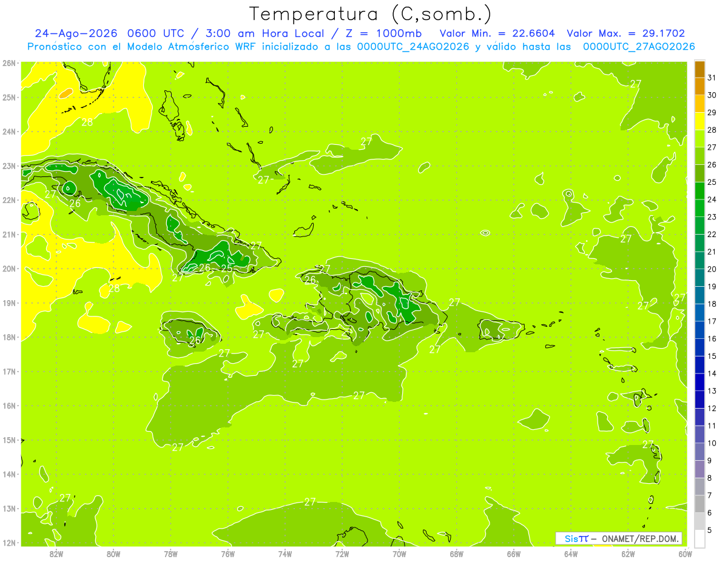Click the green swatch between 23 and 24
The height and width of the screenshot is (562, 728).
(699, 208)
